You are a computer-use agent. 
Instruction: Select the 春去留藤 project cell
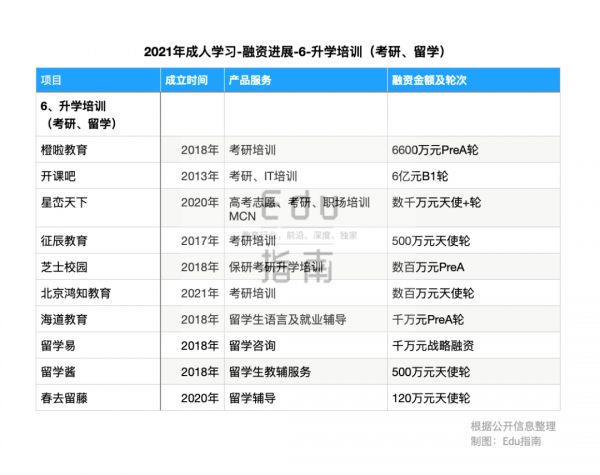63,399
